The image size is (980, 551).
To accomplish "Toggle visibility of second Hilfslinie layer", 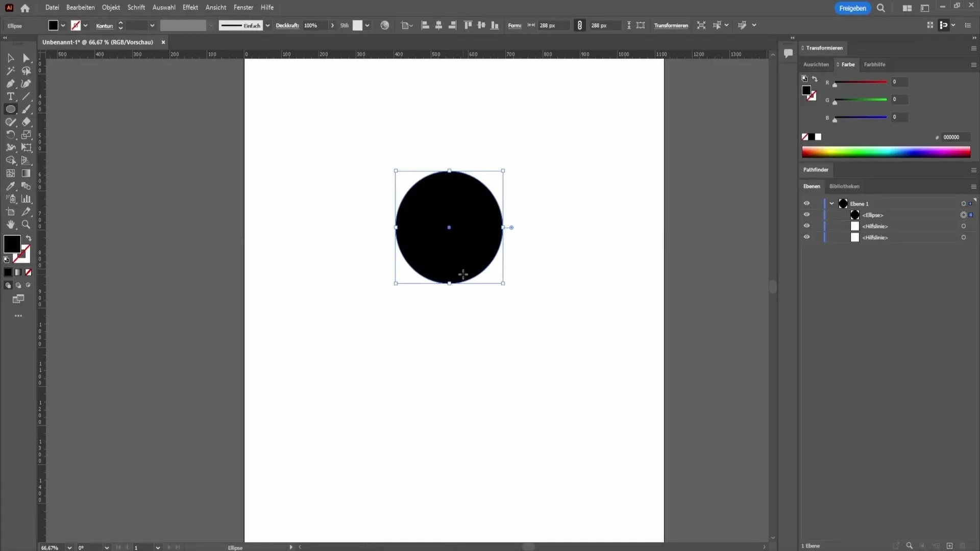I will tap(806, 237).
